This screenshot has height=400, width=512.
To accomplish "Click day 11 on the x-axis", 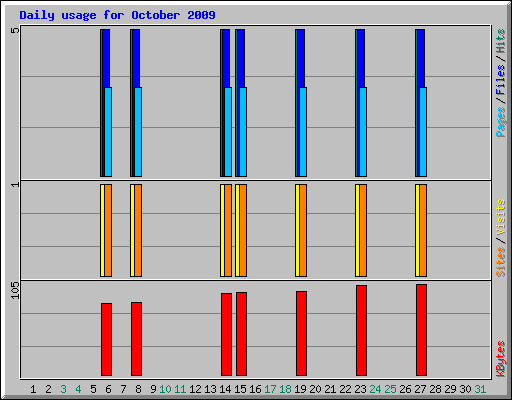I will [x=180, y=389].
